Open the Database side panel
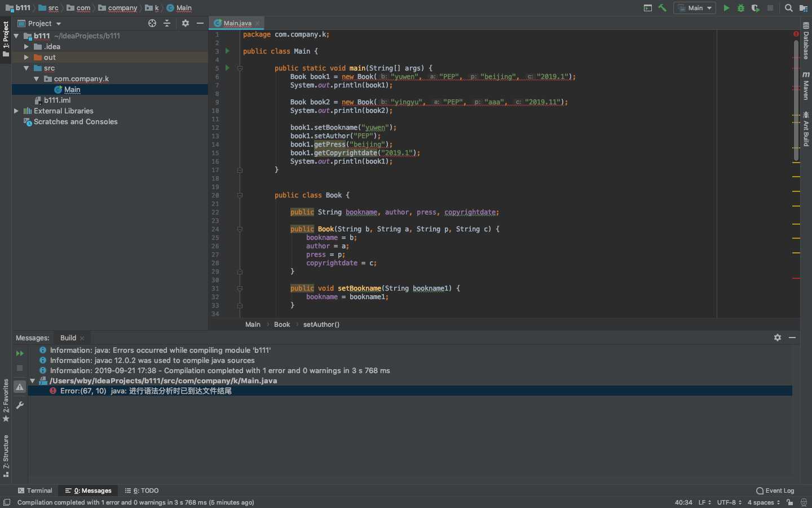This screenshot has height=508, width=812. pyautogui.click(x=806, y=41)
